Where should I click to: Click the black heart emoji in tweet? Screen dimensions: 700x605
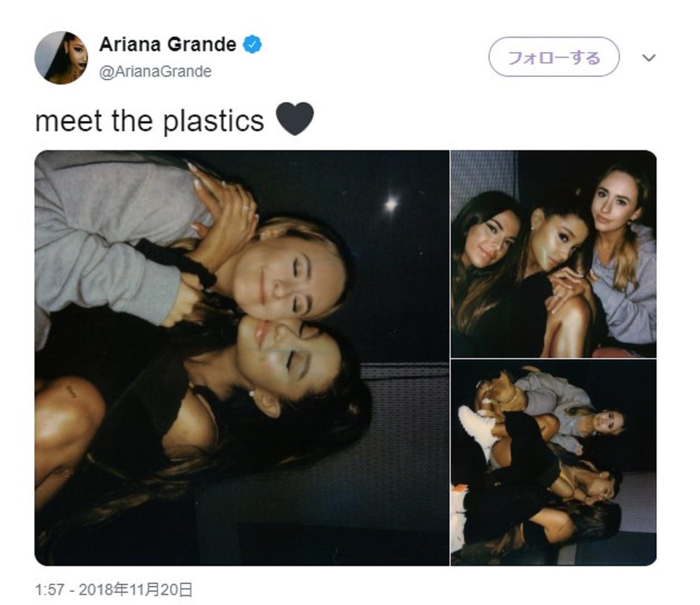pos(295,119)
